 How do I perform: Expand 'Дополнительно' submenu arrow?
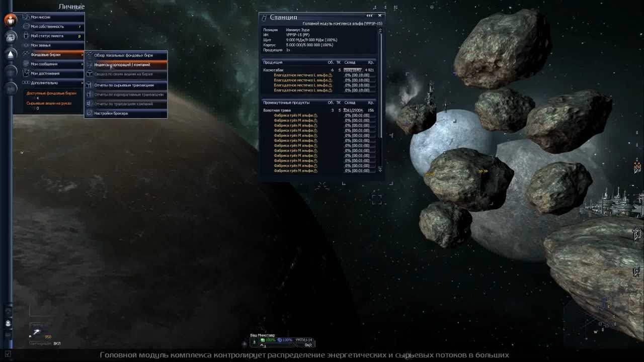(82, 82)
